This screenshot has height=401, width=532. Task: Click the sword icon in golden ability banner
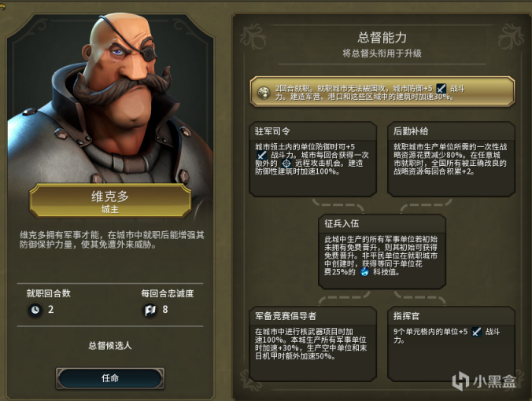pyautogui.click(x=441, y=89)
